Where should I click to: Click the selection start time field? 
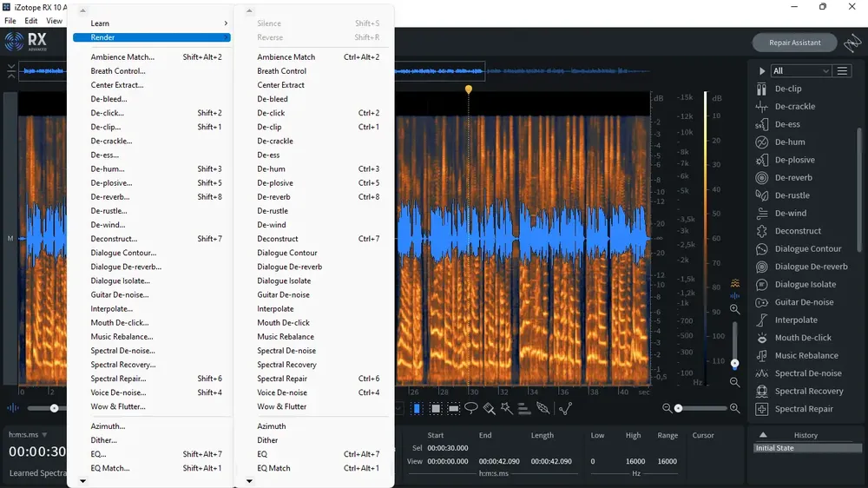(447, 448)
